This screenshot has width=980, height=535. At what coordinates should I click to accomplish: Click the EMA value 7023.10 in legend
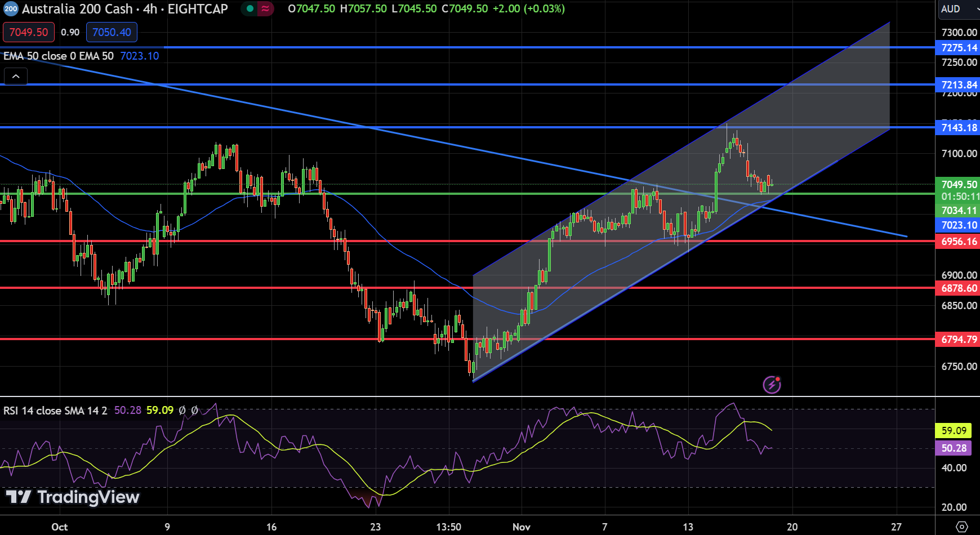tap(140, 56)
